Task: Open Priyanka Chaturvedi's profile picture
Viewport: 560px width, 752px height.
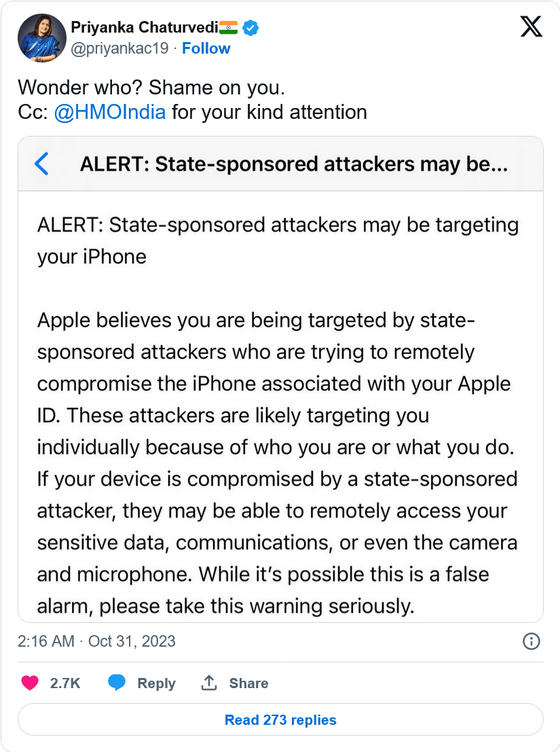Action: [41, 38]
